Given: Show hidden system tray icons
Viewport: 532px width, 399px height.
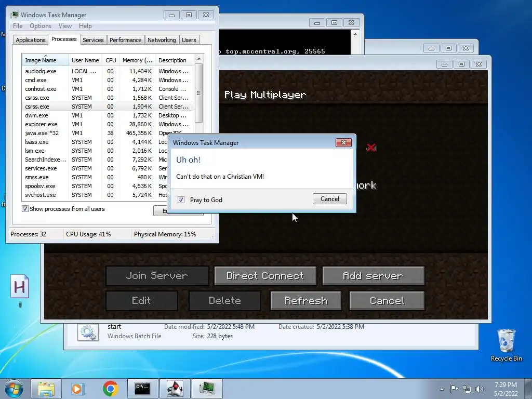Looking at the screenshot, I should pos(442,389).
